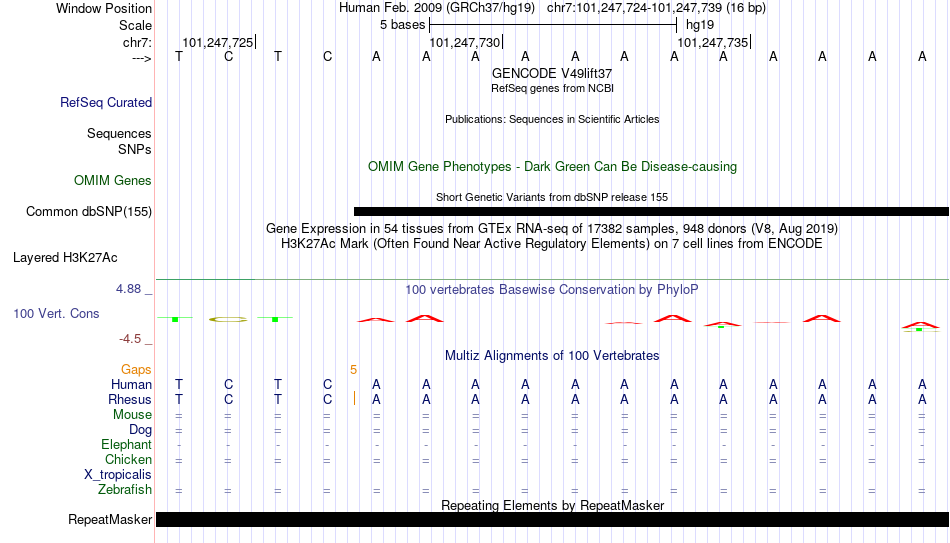The width and height of the screenshot is (950, 543).
Task: Click the Sequences track label
Action: tap(119, 133)
